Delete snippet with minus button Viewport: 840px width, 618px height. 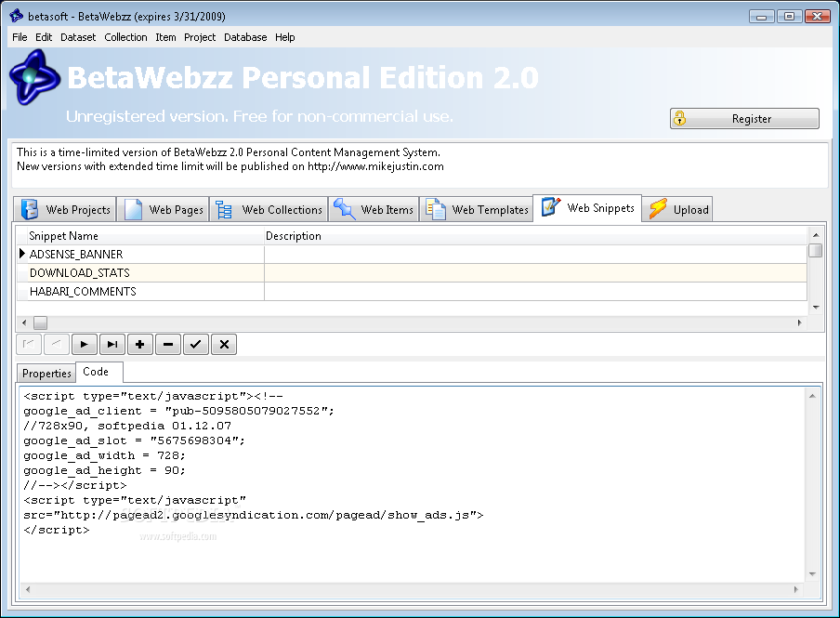coord(168,344)
